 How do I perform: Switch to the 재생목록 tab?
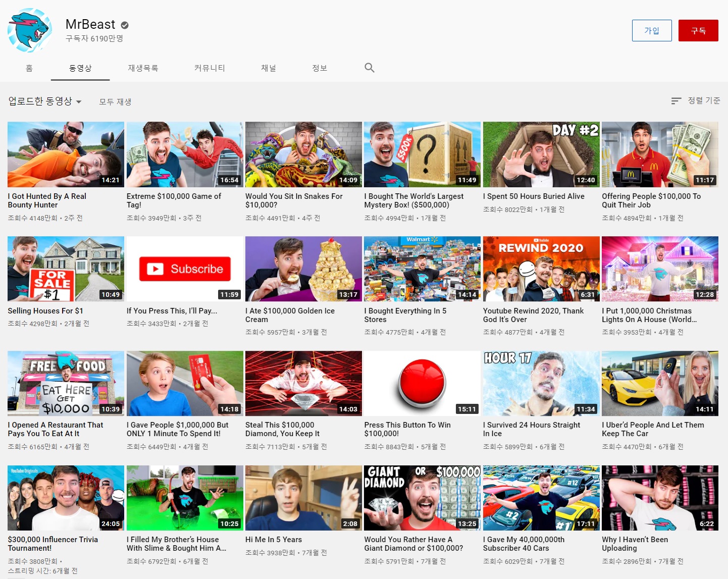click(143, 68)
